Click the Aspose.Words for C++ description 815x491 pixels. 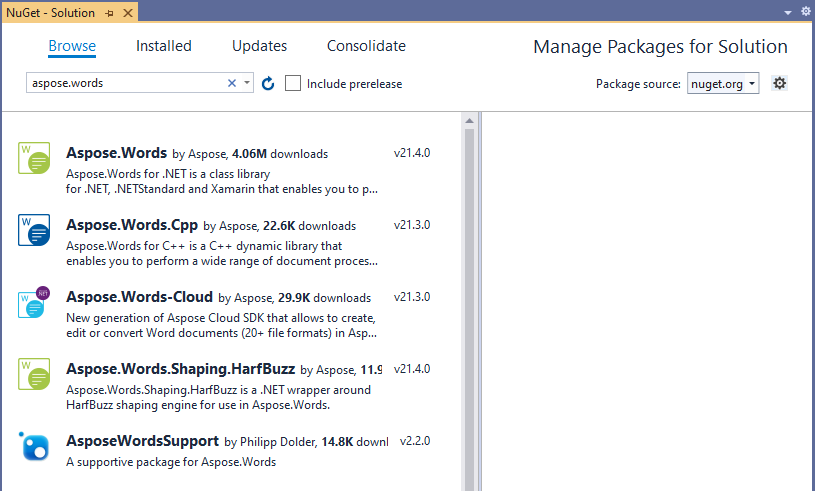[222, 254]
